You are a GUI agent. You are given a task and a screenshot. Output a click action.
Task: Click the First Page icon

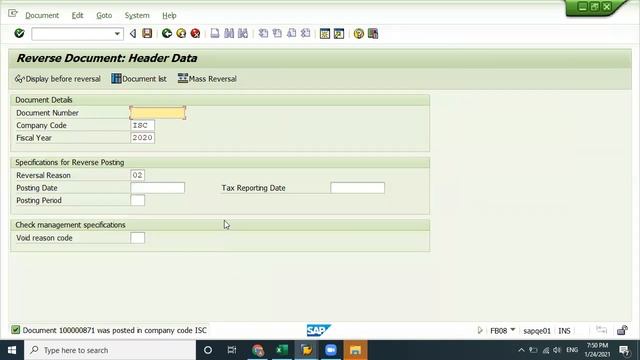pyautogui.click(x=264, y=33)
